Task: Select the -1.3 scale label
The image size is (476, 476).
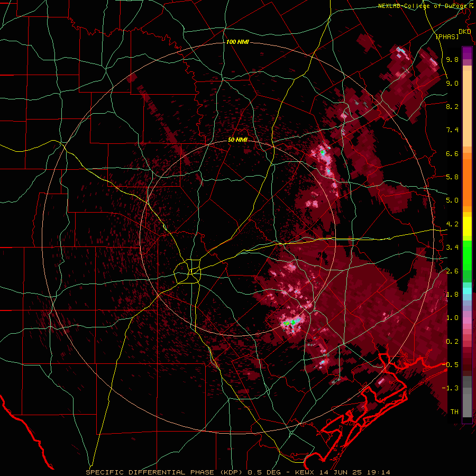Action: tap(450, 388)
